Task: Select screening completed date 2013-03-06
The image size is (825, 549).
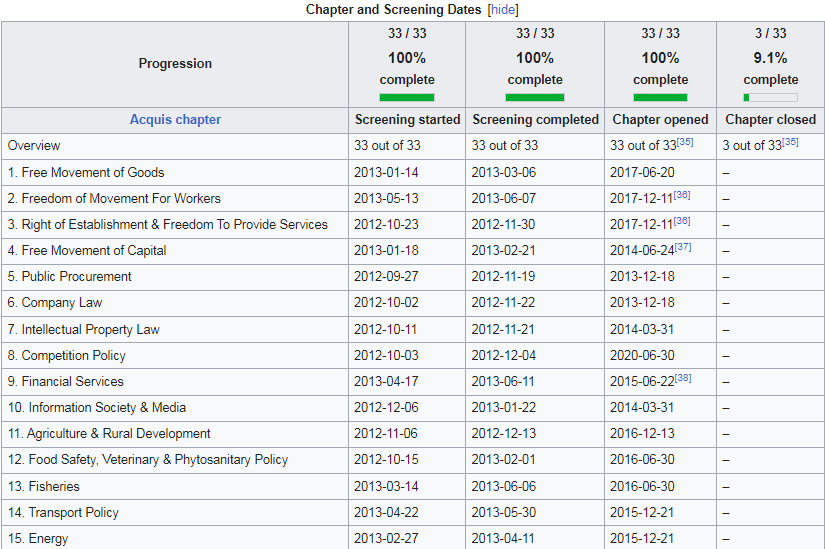Action: click(x=504, y=173)
